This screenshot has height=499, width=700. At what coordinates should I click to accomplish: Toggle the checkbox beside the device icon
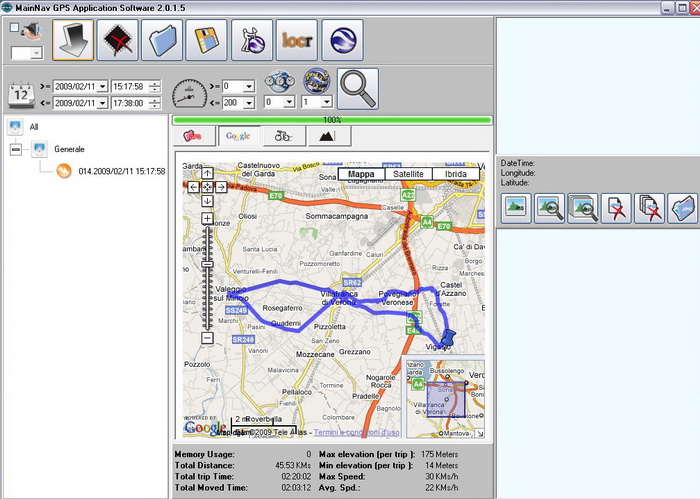coord(13,27)
